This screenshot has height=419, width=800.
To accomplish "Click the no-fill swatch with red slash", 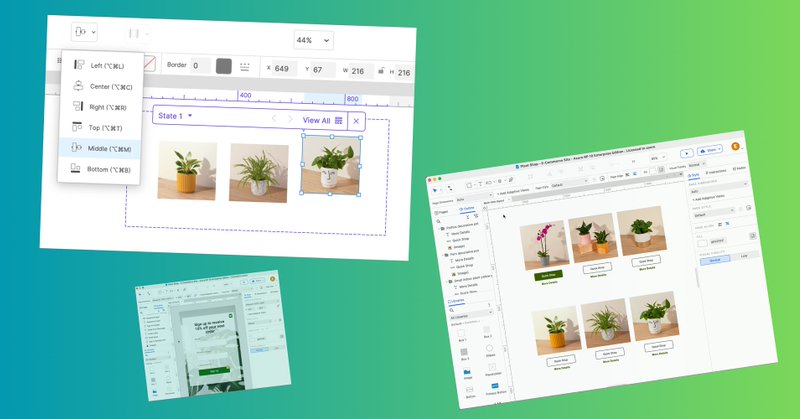I will coord(148,64).
